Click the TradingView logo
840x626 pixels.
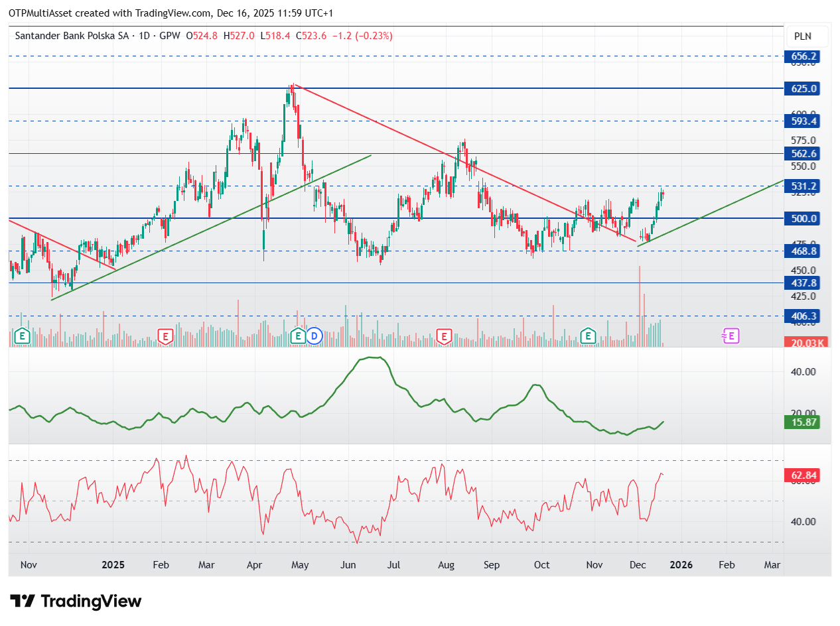(x=76, y=601)
